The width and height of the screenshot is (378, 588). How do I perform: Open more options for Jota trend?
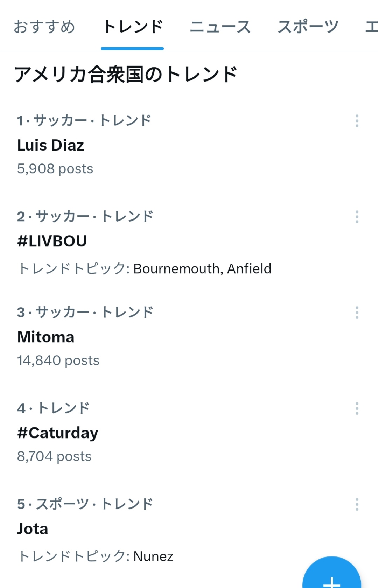click(x=357, y=504)
